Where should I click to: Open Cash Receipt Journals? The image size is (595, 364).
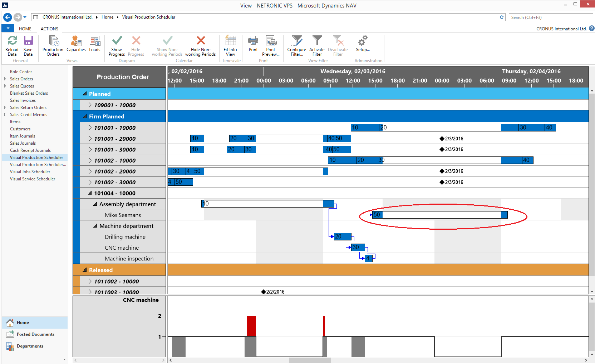[x=30, y=150]
